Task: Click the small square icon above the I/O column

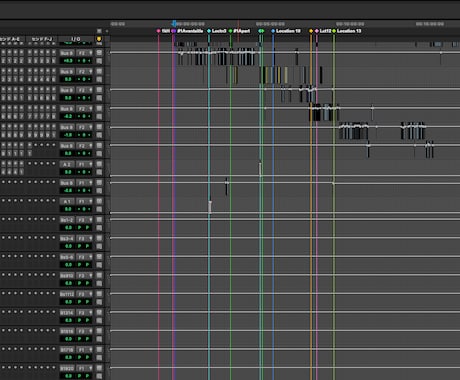Action: (x=99, y=31)
